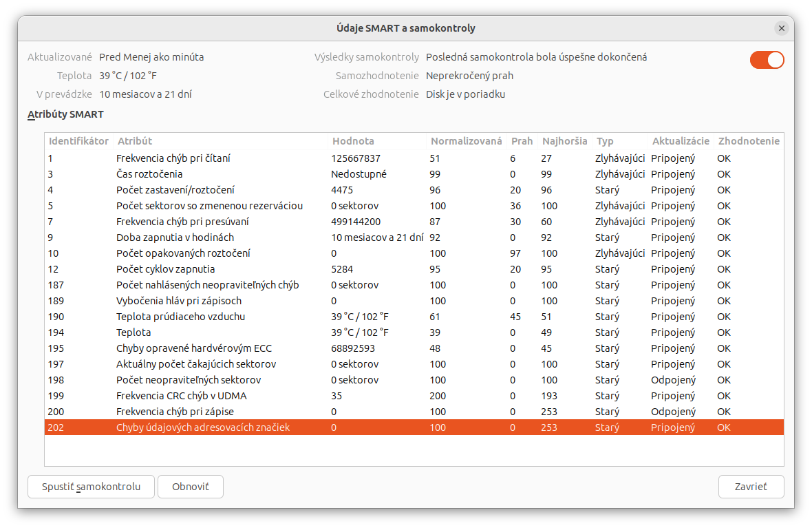Click the Prah column header
Viewport: 812px width, 528px height.
click(522, 141)
